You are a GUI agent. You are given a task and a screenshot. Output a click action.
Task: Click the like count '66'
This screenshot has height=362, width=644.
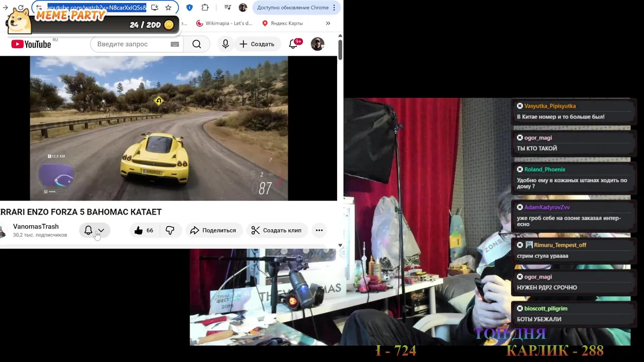pos(149,230)
